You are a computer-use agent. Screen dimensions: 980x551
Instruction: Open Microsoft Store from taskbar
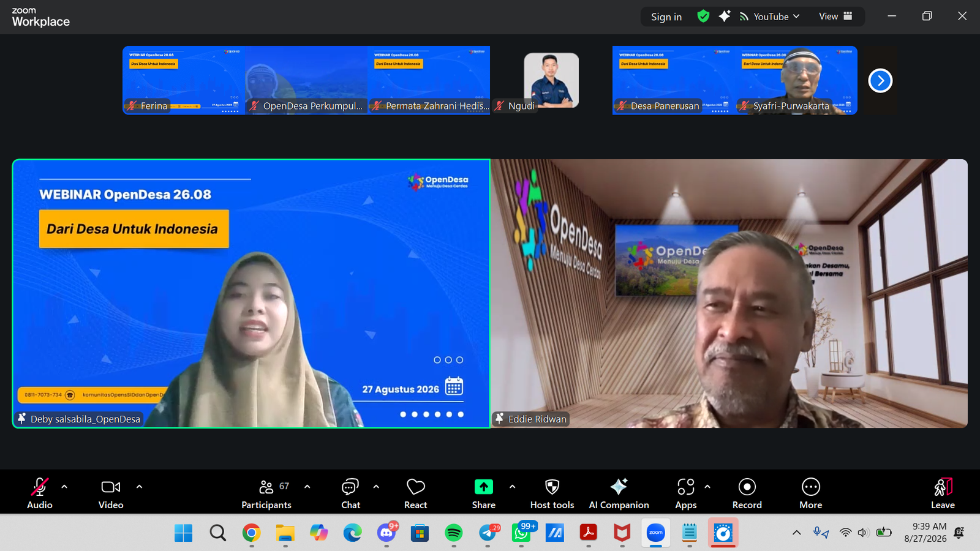(420, 533)
